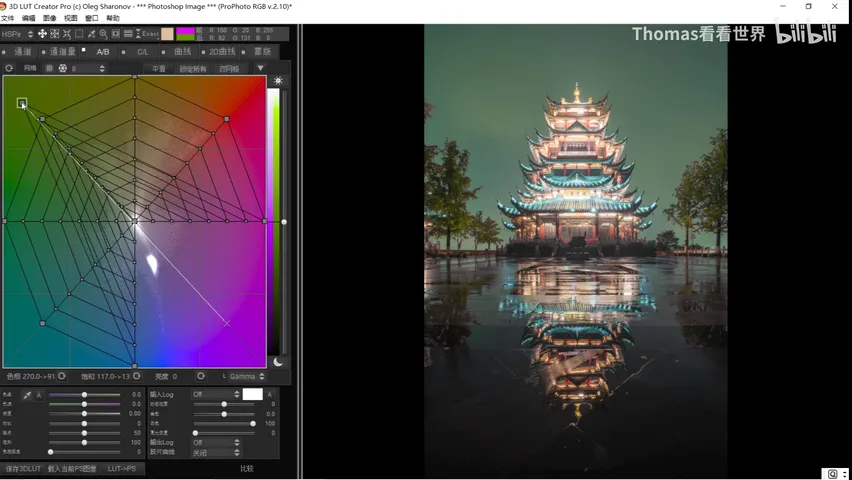Click the white swatch beside 输入Log
Viewport: 852px width, 480px height.
(252, 394)
